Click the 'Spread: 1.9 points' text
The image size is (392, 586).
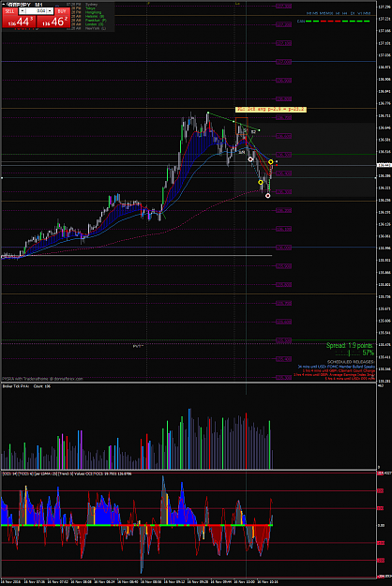(x=350, y=345)
